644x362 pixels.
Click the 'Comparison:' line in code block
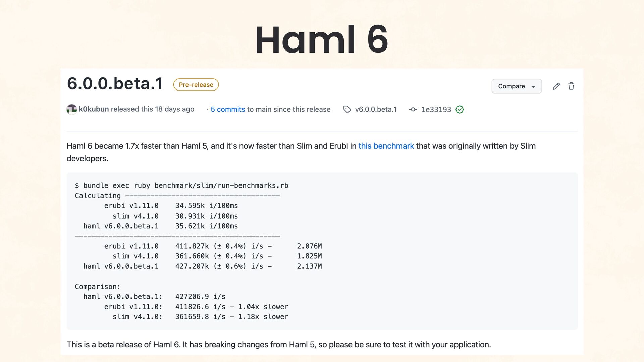98,287
